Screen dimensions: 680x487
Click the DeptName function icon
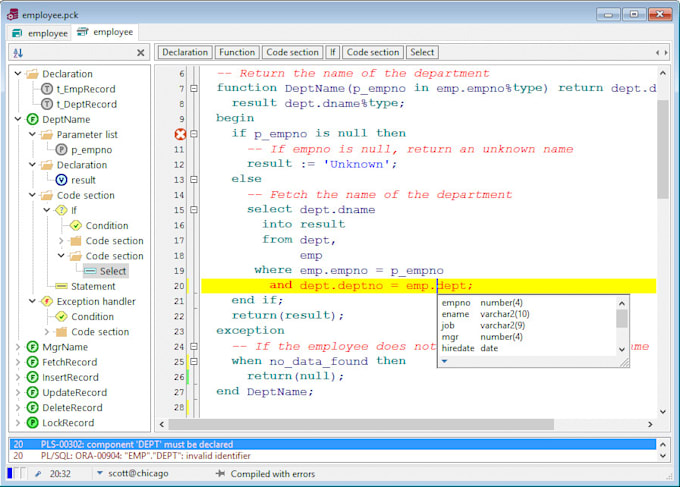[x=33, y=119]
